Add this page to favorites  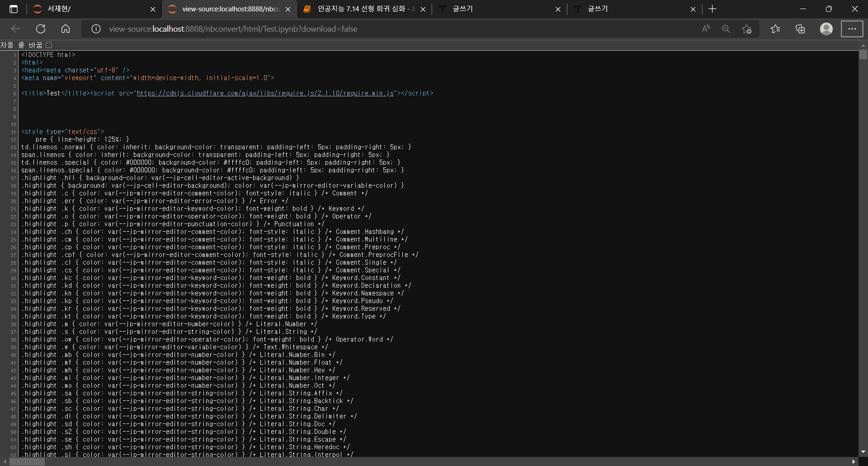(747, 29)
